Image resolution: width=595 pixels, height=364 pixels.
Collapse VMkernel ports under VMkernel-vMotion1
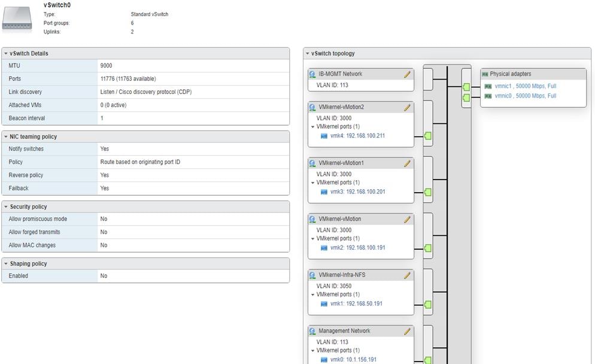point(313,182)
